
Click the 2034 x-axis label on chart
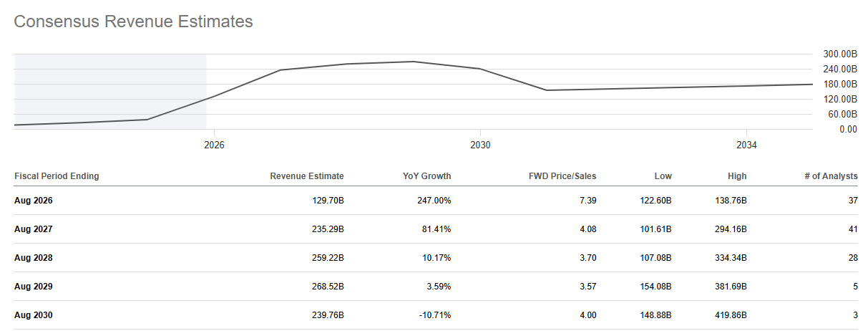click(746, 145)
